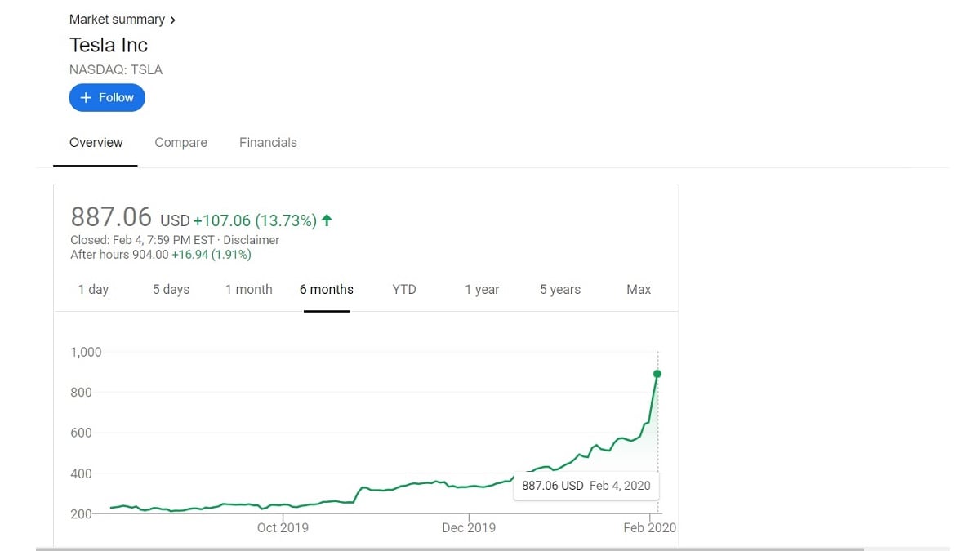Click the Tesla Inc title

109,45
